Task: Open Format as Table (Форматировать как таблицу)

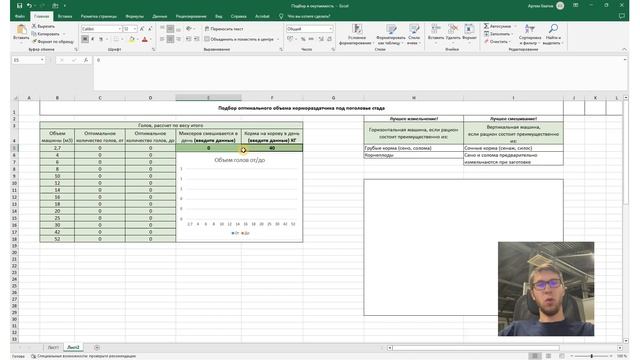Action: pos(391,35)
